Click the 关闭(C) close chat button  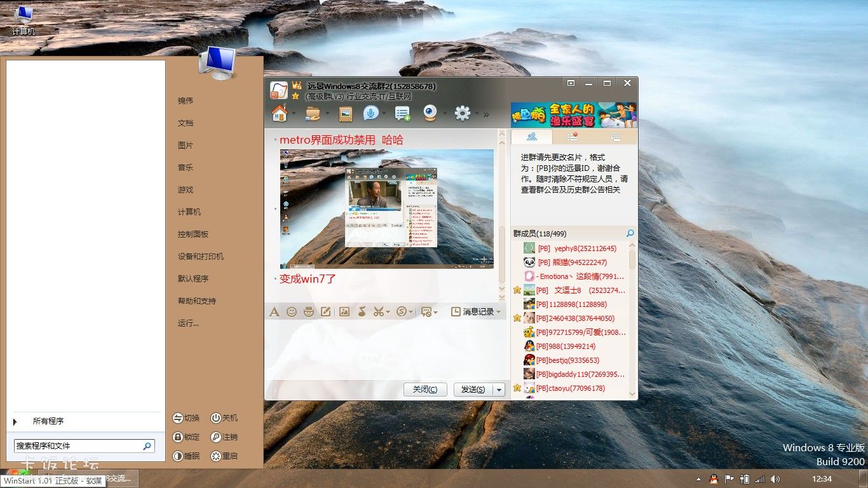425,390
